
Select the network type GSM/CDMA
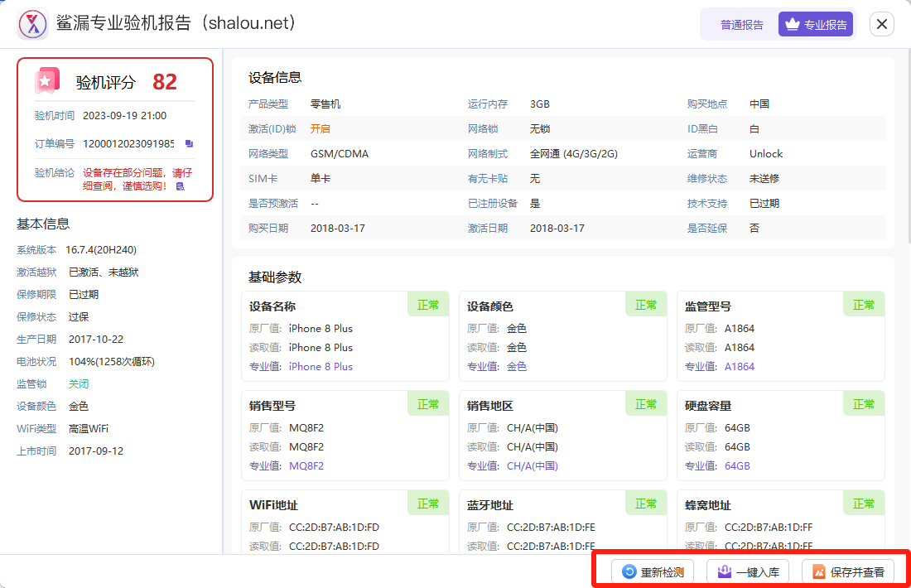coord(340,154)
